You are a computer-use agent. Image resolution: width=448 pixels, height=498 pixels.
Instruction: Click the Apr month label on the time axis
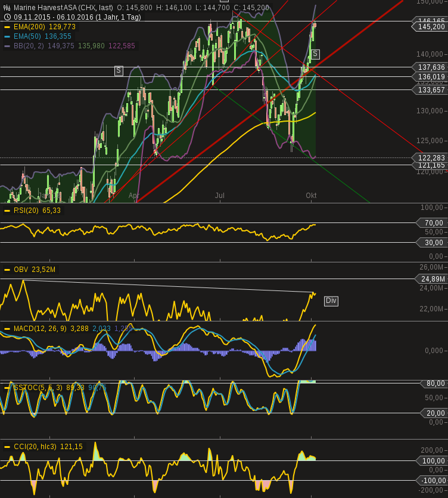134,196
